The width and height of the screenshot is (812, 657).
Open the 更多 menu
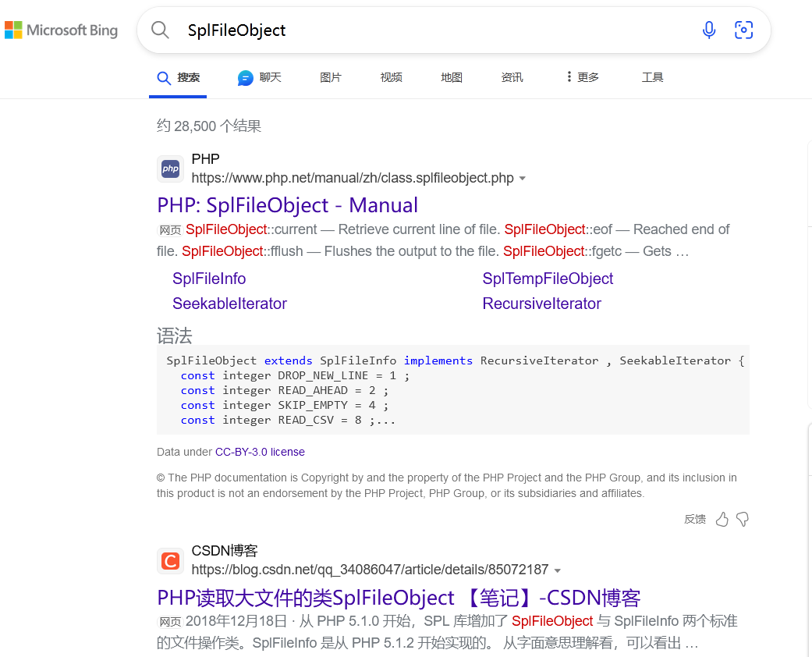pyautogui.click(x=583, y=78)
